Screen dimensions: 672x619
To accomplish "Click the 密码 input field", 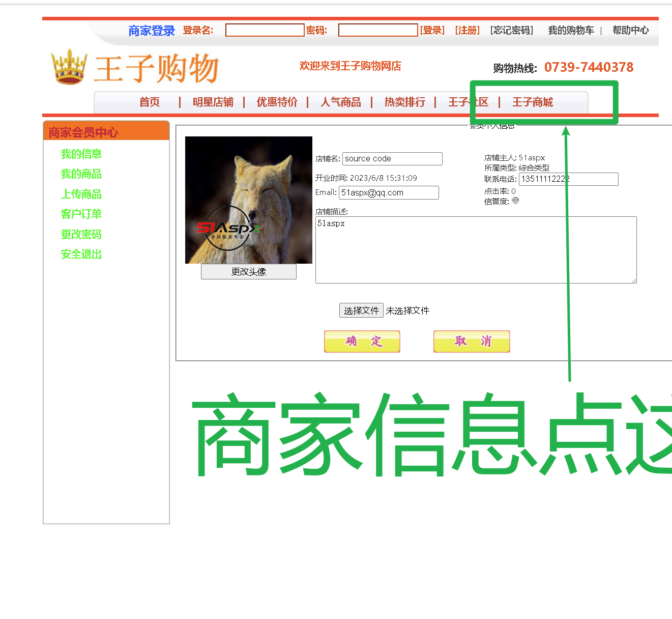I will [378, 30].
